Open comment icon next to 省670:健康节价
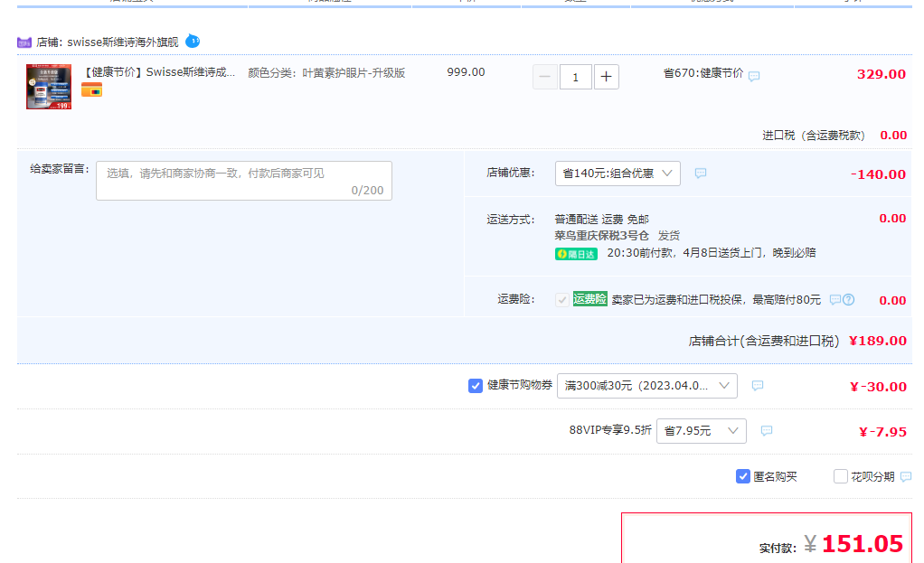The width and height of the screenshot is (924, 563). coord(754,76)
